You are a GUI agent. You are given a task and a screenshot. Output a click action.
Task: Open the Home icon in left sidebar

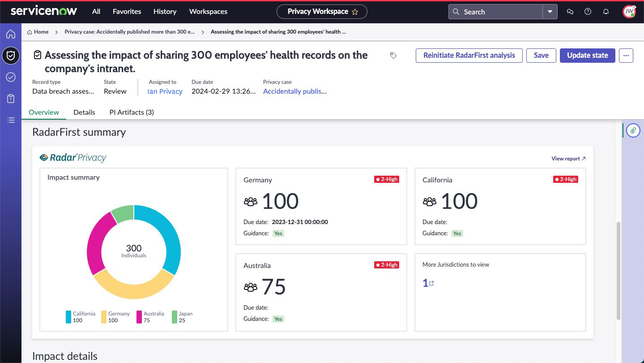(x=11, y=34)
